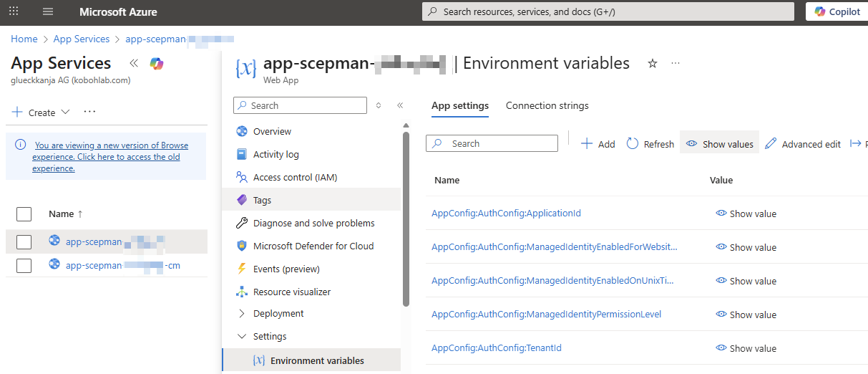Click Add to create app setting
The image size is (868, 374).
pyautogui.click(x=598, y=144)
